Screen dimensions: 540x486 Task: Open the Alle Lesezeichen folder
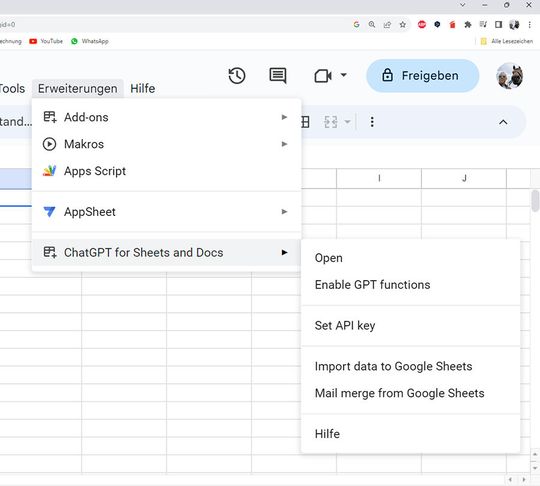pos(507,41)
